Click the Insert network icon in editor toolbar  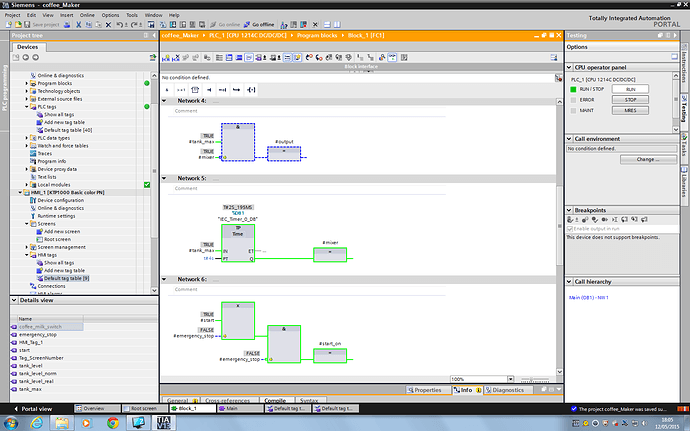point(166,58)
